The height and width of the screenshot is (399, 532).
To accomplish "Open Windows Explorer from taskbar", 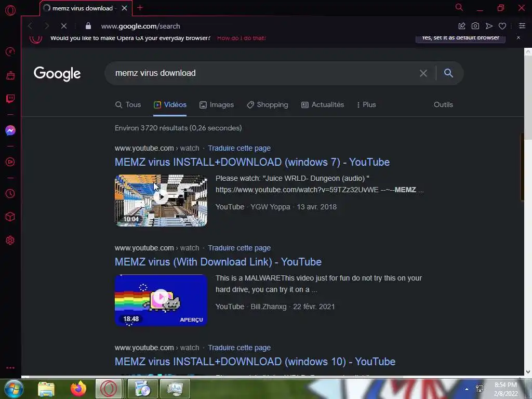I will pos(46,389).
